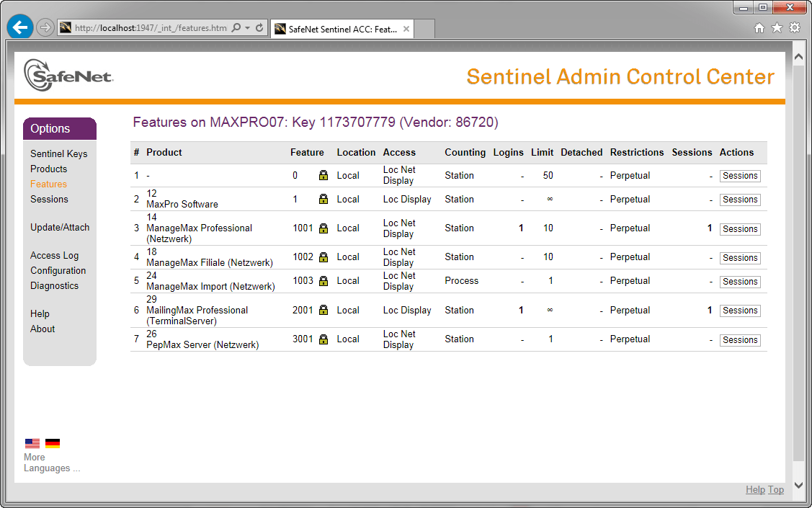This screenshot has height=508, width=812.
Task: Click the Access column header
Action: (x=399, y=152)
